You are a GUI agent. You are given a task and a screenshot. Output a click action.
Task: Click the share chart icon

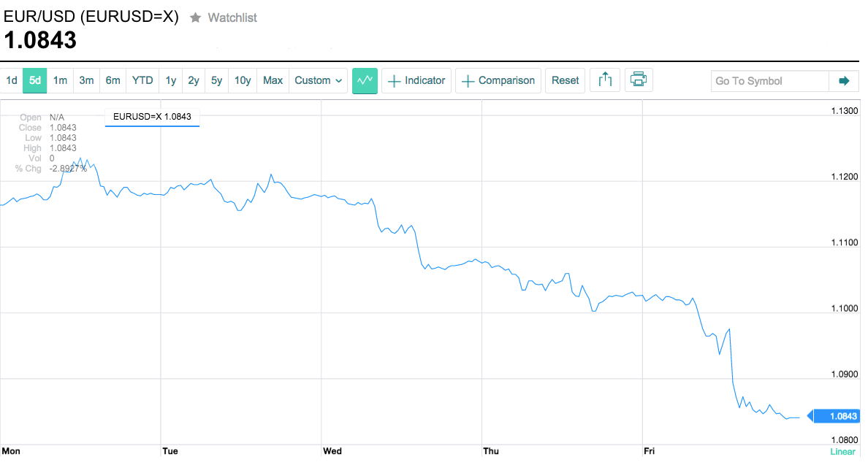(x=604, y=80)
